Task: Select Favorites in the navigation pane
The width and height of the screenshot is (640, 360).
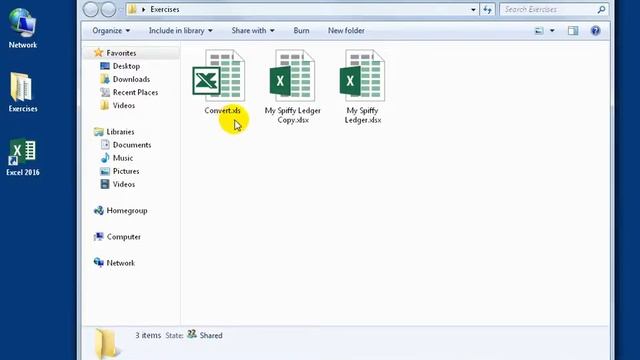Action: (x=121, y=53)
